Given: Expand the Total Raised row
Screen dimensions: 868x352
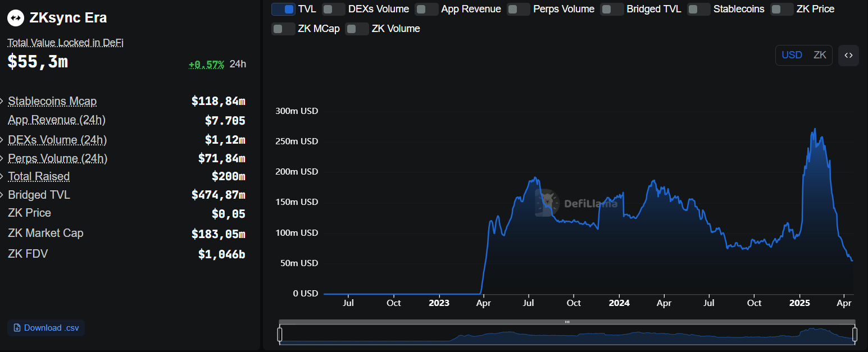Looking at the screenshot, I should click(x=2, y=176).
